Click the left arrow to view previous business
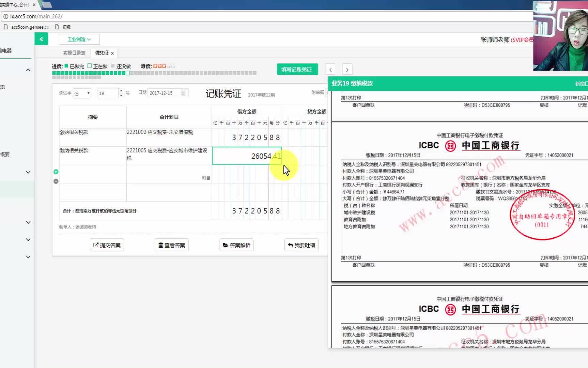Screen dimensions: 588x368 click(x=330, y=69)
